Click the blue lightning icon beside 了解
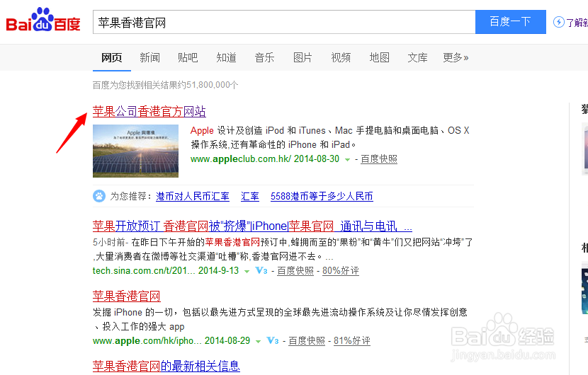The image size is (588, 375). (x=559, y=22)
